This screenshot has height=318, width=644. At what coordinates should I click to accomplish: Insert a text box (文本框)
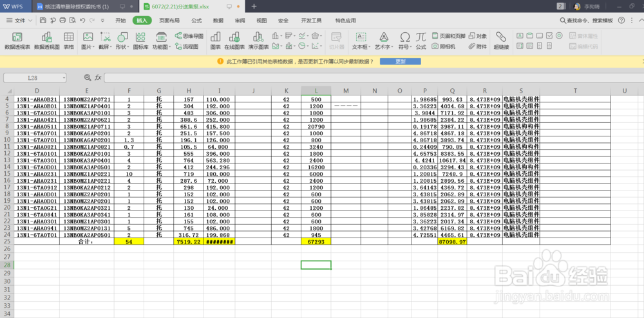click(361, 41)
